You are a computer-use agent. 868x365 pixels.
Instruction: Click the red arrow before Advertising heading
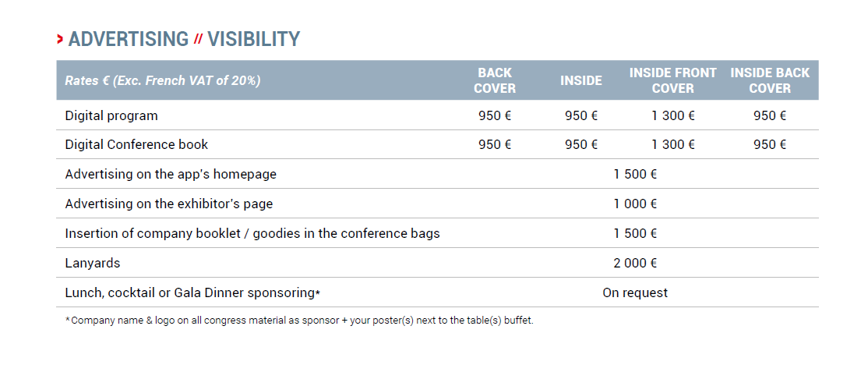pyautogui.click(x=60, y=39)
